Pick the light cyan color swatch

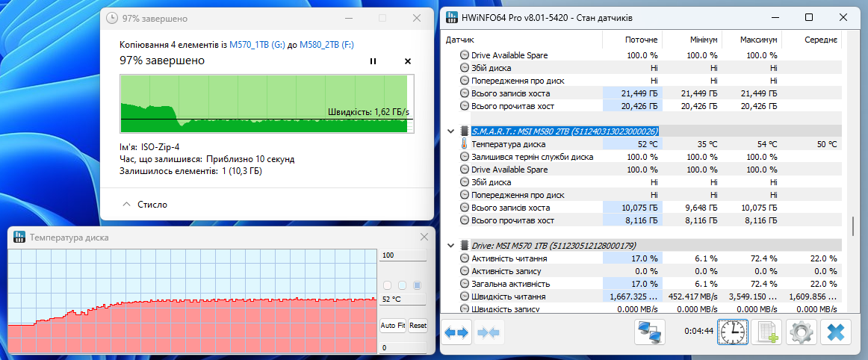point(403,285)
